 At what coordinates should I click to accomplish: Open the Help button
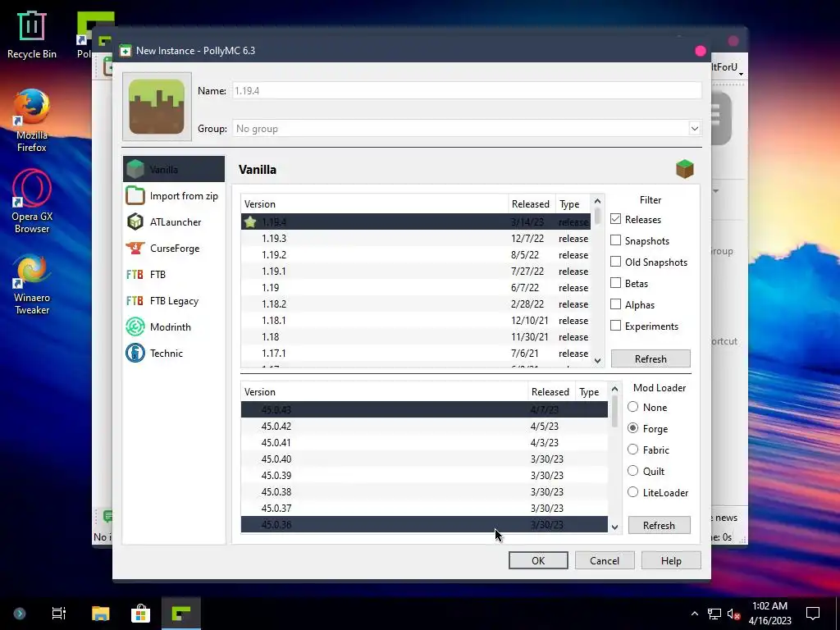pyautogui.click(x=671, y=560)
